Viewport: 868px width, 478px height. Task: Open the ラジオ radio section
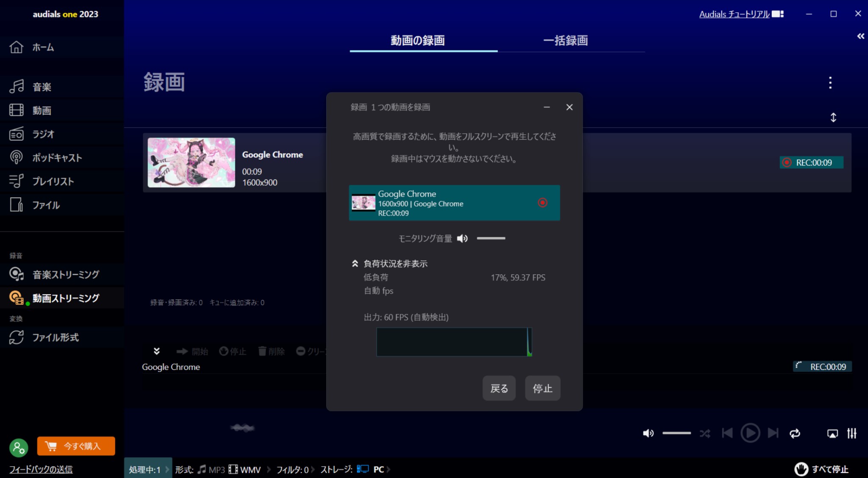click(x=62, y=134)
